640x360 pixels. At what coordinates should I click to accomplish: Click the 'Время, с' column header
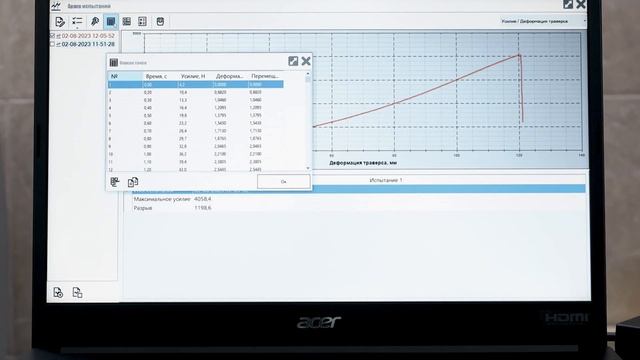156,76
